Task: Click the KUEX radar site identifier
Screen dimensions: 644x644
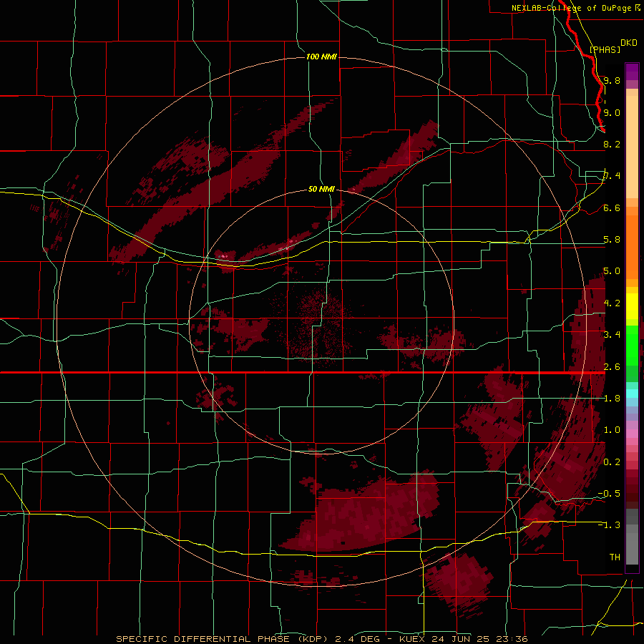Action: 412,639
